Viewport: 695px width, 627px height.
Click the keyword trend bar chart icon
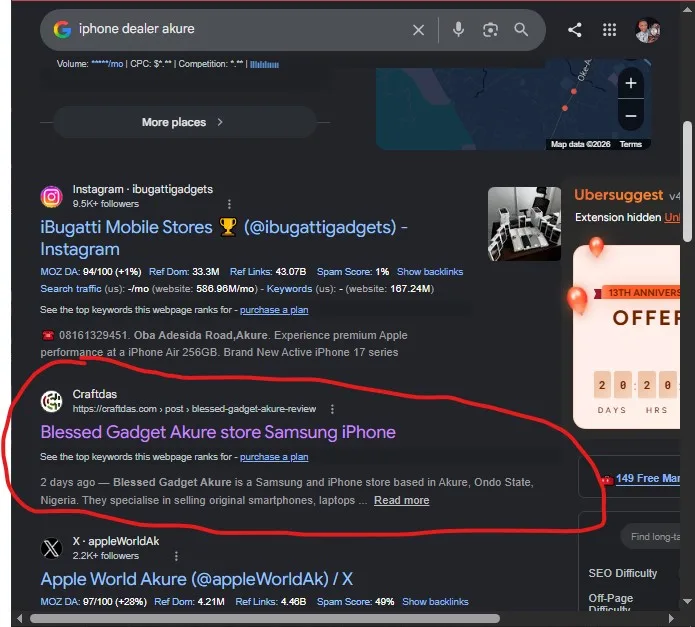point(265,64)
